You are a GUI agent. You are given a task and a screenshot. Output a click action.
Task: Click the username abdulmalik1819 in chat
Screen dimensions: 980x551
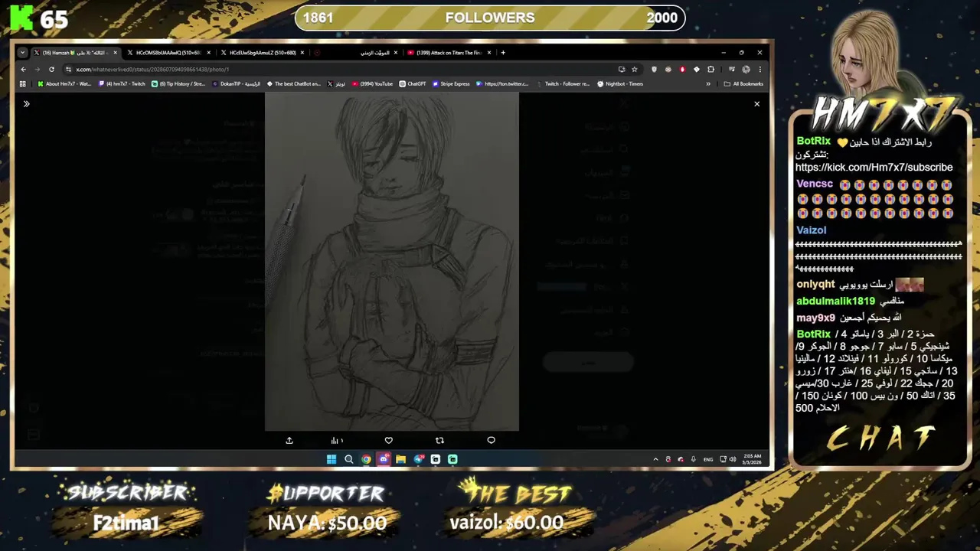click(x=835, y=302)
